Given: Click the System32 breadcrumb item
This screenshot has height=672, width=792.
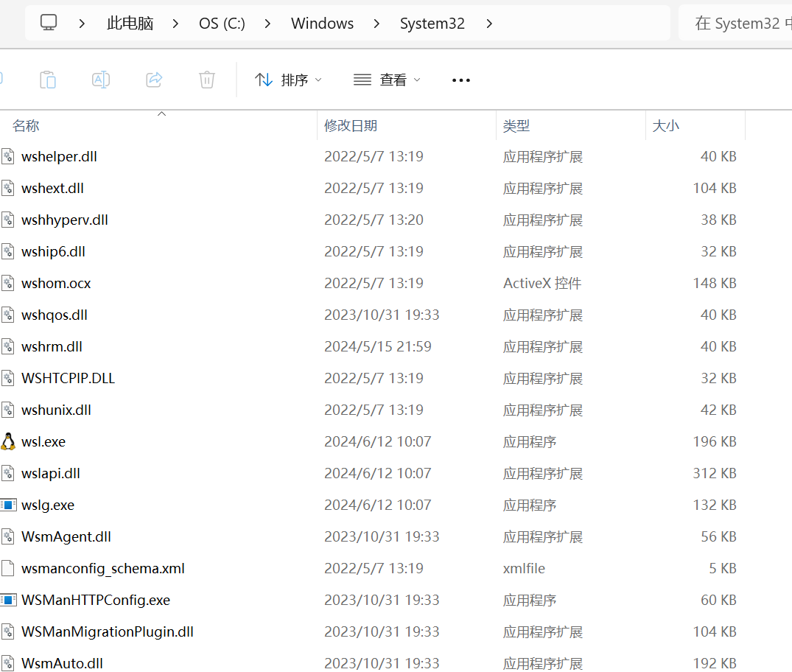Looking at the screenshot, I should (x=432, y=24).
